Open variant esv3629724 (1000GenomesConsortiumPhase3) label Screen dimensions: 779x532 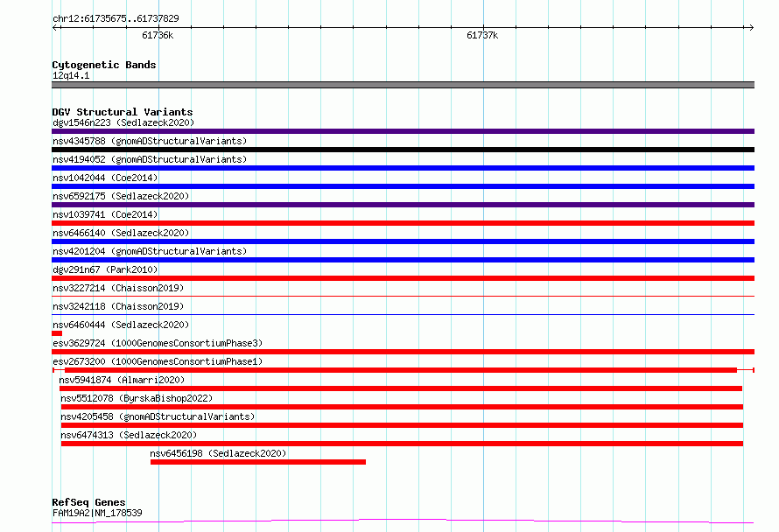(x=158, y=343)
